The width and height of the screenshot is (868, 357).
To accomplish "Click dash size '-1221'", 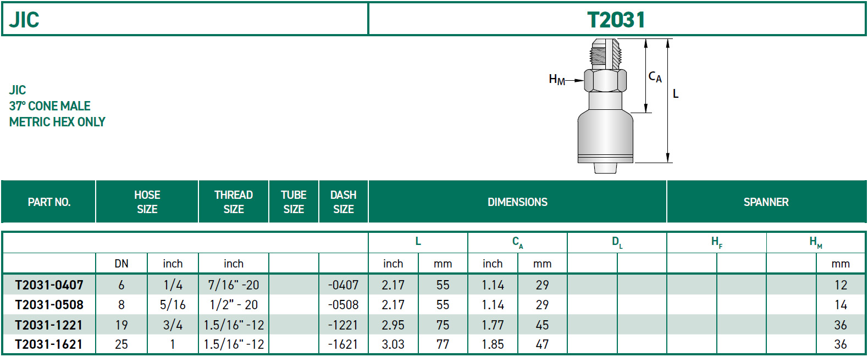I will click(344, 325).
